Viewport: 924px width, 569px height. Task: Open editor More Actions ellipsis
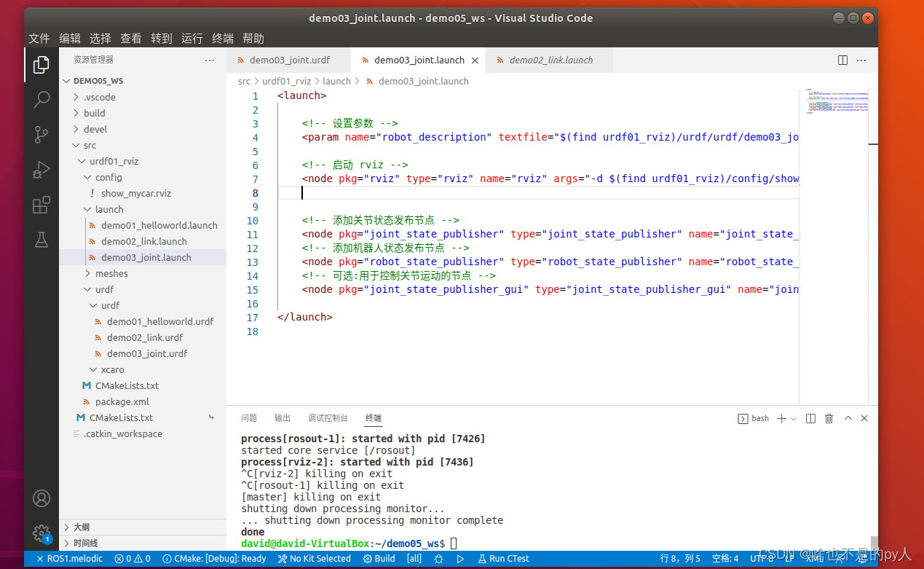click(861, 60)
